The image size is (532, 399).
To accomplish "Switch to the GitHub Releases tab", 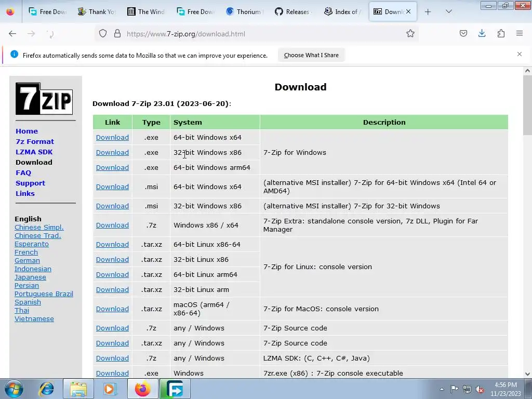I will point(294,12).
